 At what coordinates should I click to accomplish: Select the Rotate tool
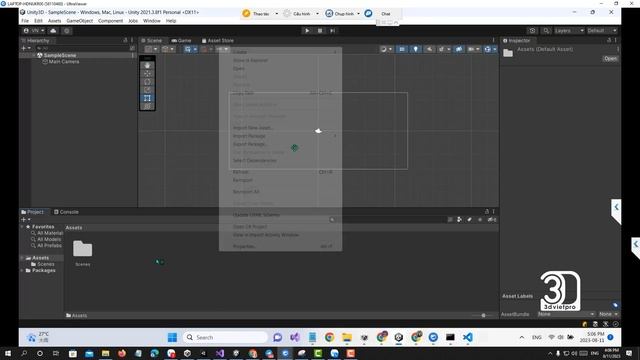click(x=147, y=82)
